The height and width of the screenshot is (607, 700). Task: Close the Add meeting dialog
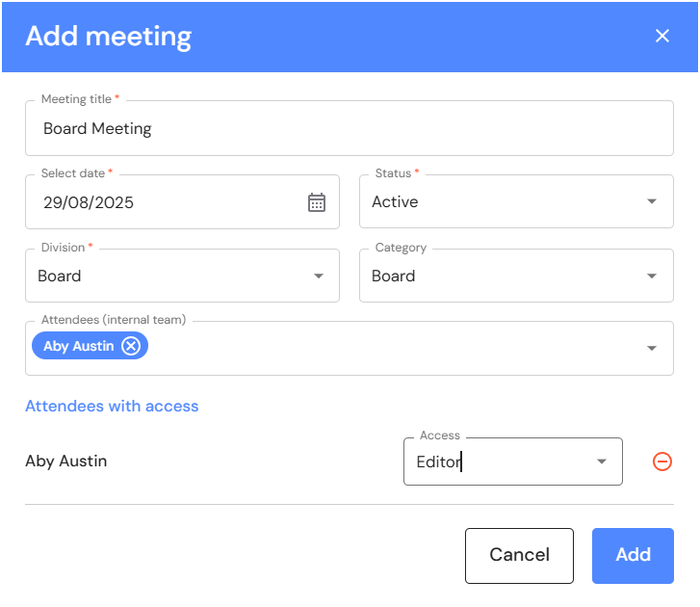pyautogui.click(x=662, y=37)
